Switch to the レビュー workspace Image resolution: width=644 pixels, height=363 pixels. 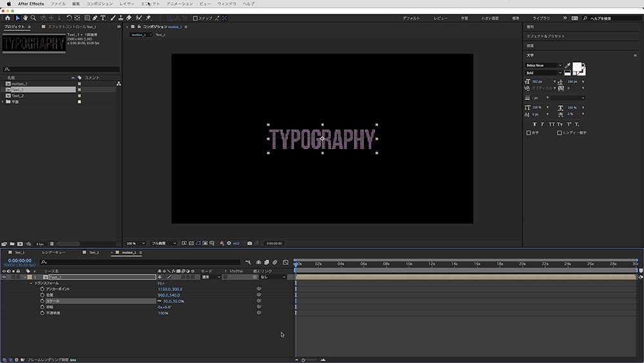point(440,18)
